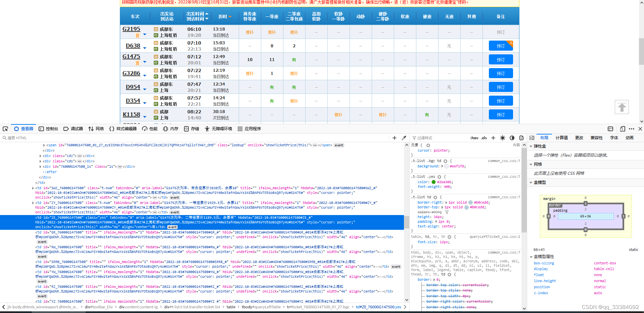Switch to the 更改 changes tab
The height and width of the screenshot is (313, 644).
point(579,138)
